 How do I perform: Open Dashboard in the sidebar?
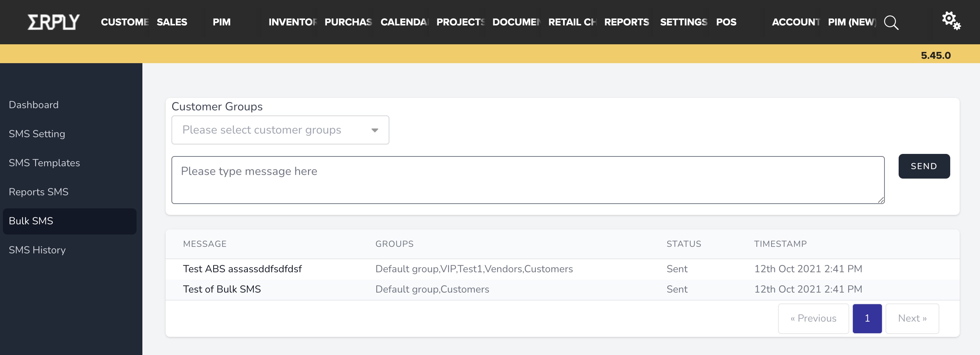pyautogui.click(x=33, y=105)
